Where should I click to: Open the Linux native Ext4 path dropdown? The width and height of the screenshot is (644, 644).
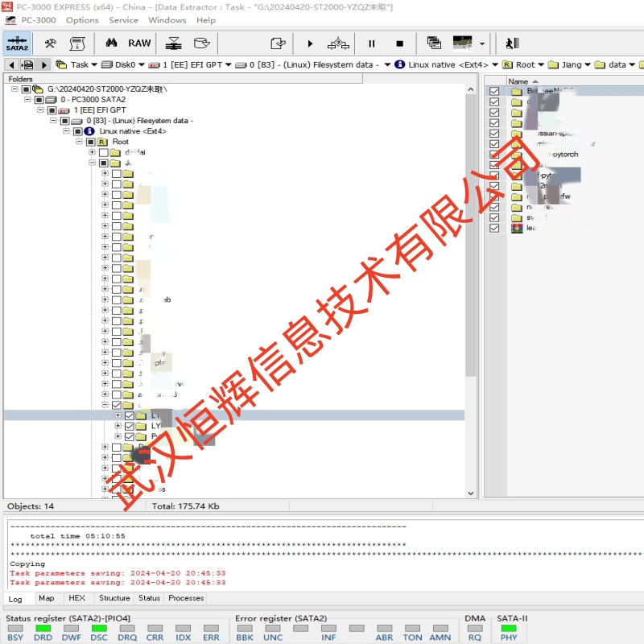click(x=495, y=65)
